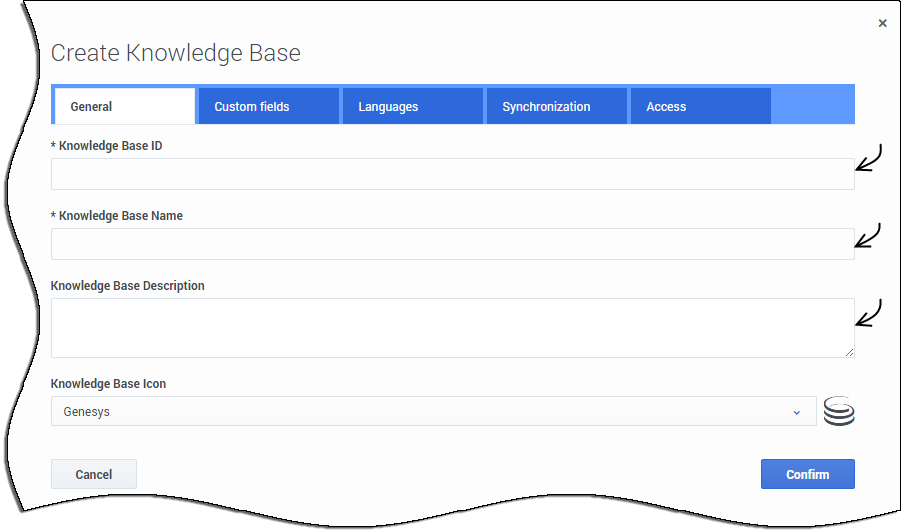Go to the Languages tab
This screenshot has height=532, width=907.
[x=412, y=106]
